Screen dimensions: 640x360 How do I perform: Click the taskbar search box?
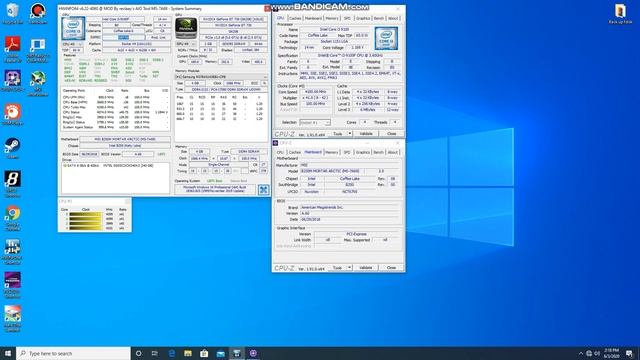(73, 353)
